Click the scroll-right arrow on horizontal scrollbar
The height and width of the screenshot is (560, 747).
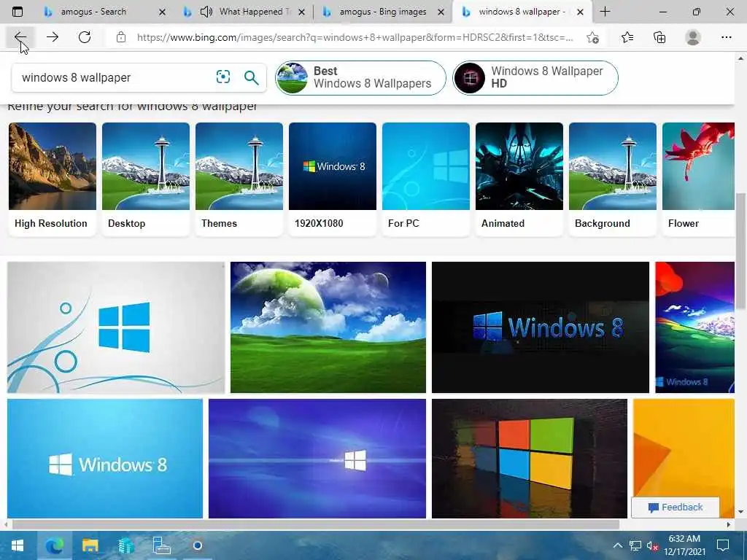click(729, 524)
